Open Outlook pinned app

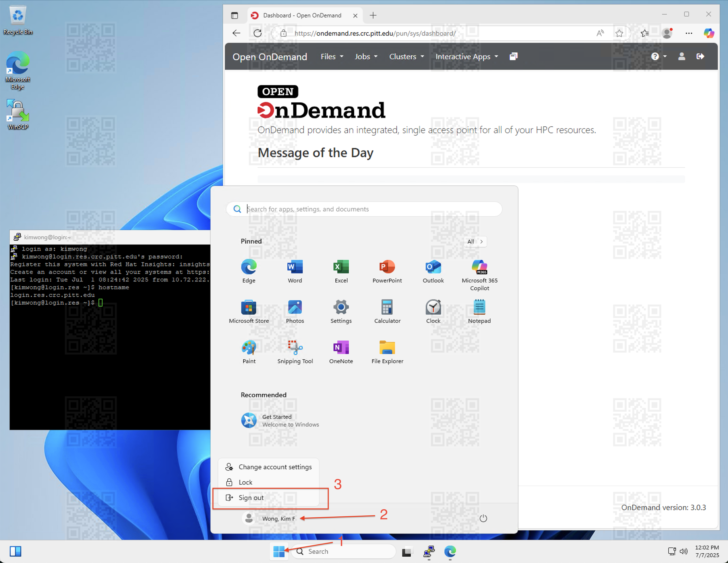point(433,271)
